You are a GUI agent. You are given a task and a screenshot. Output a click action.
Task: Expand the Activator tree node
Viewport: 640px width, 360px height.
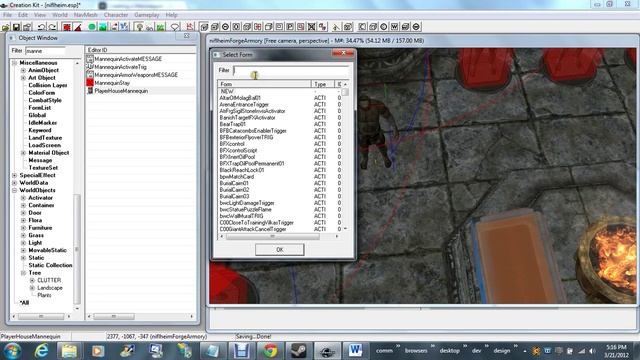coord(23,198)
